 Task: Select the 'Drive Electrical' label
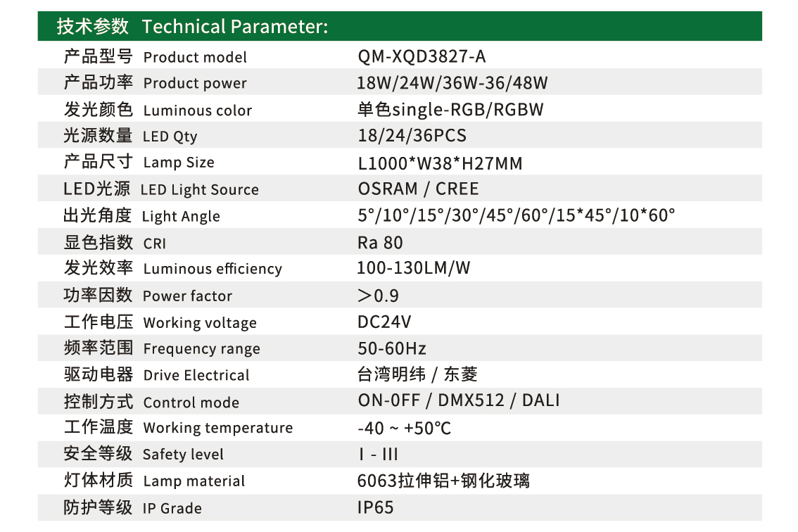point(196,376)
